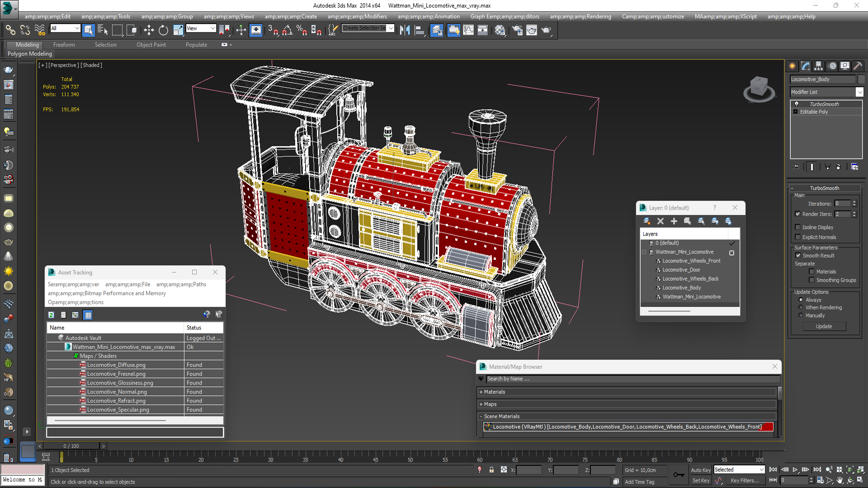The width and height of the screenshot is (868, 488).
Task: Switch to the Freeform ribbon tab
Action: [x=64, y=45]
